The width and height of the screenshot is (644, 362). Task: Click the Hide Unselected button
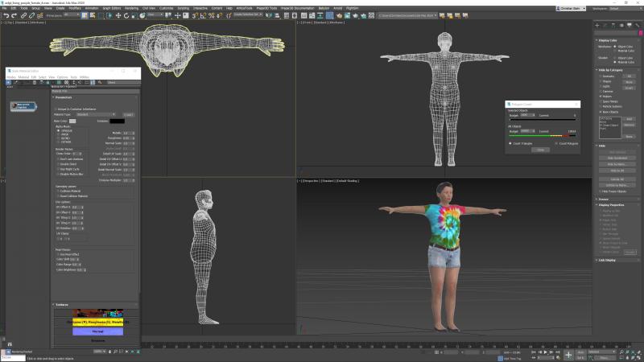[617, 158]
